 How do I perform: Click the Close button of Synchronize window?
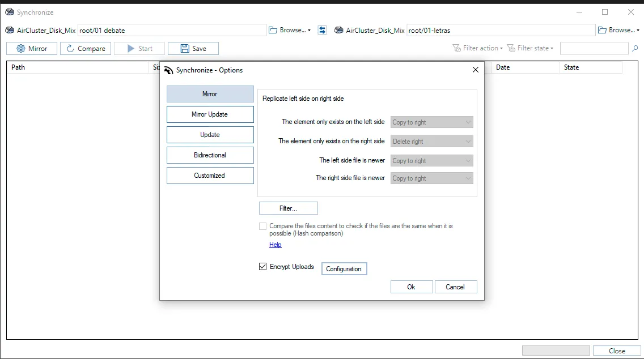coord(617,351)
